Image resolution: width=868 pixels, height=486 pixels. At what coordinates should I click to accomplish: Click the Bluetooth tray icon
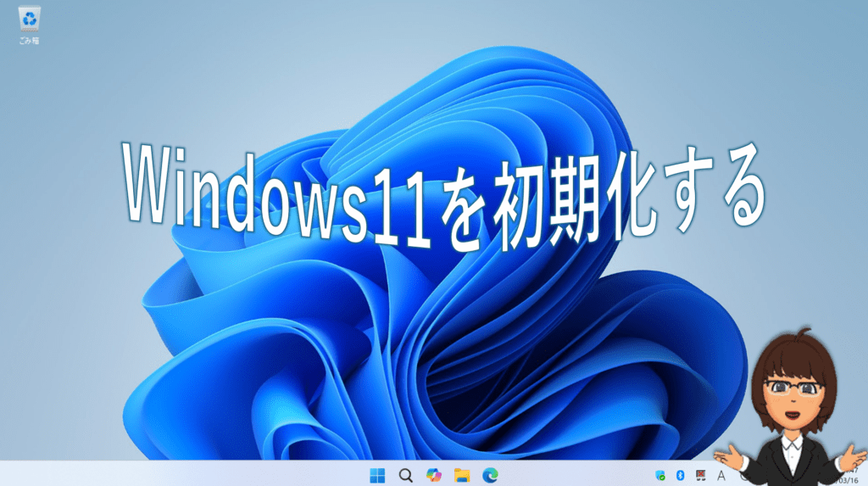pos(680,475)
